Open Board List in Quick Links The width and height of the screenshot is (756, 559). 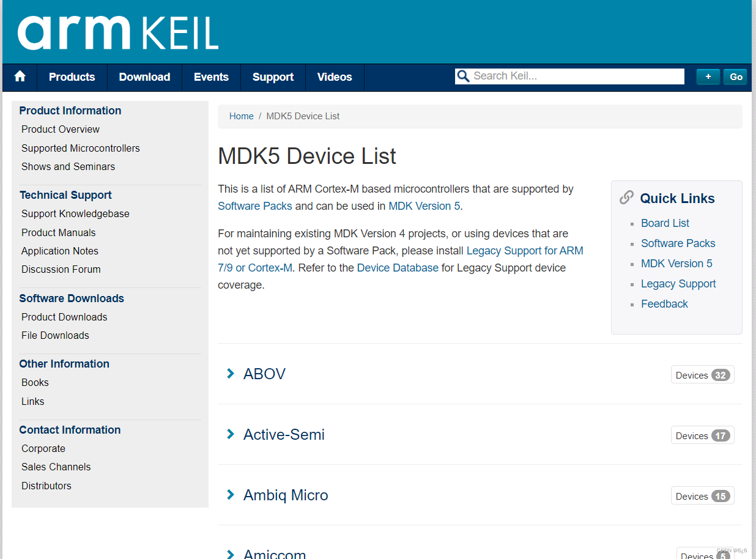tap(665, 223)
